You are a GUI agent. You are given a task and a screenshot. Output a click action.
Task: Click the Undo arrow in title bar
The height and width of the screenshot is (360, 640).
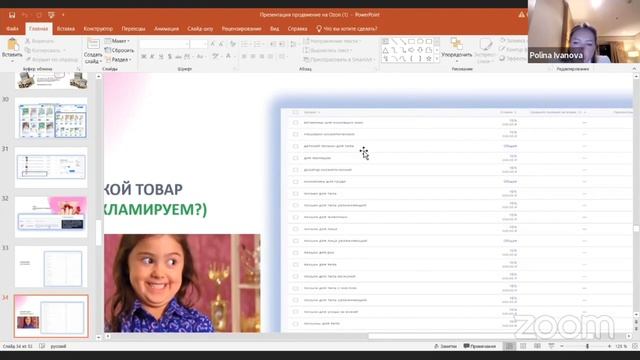point(25,15)
